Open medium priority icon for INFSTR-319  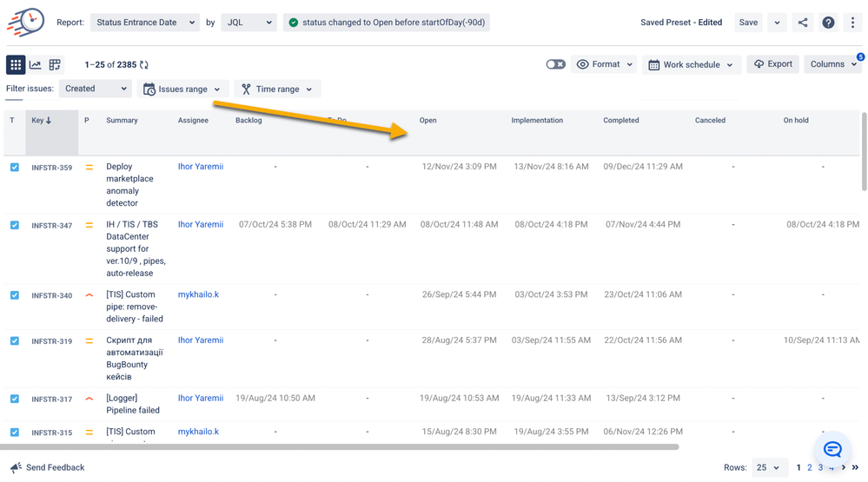click(x=89, y=341)
